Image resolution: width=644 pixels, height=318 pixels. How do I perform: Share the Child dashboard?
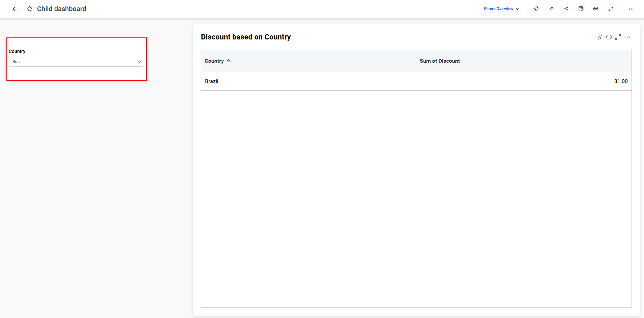point(566,9)
